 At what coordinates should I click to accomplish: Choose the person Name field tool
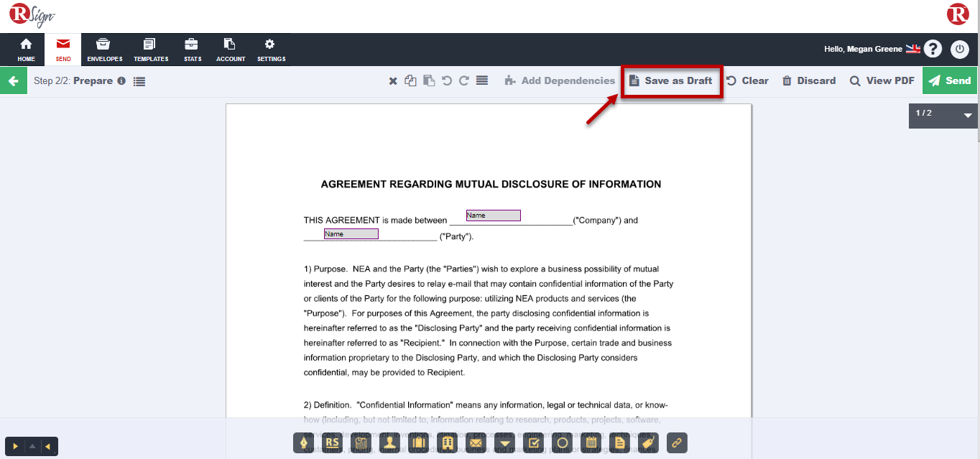click(389, 443)
